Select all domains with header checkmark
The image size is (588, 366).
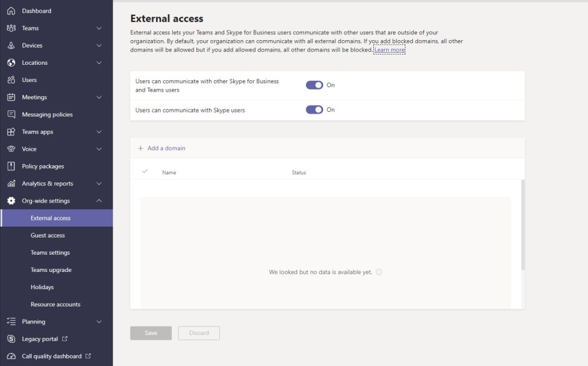[x=145, y=172]
